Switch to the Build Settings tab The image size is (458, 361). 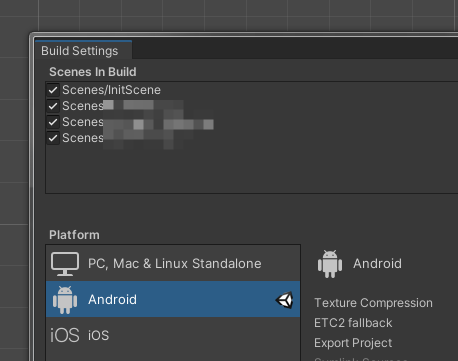tap(80, 51)
